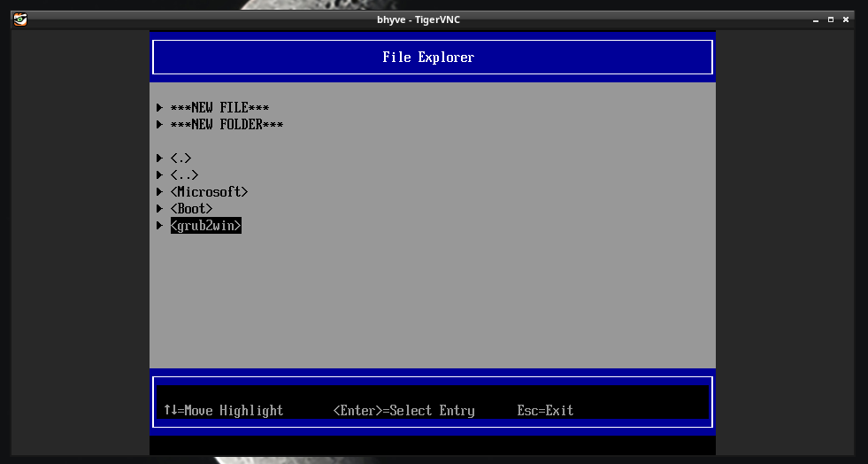Click the TigerVNC icon in title bar
Screen dimensions: 868x464
pyautogui.click(x=19, y=19)
